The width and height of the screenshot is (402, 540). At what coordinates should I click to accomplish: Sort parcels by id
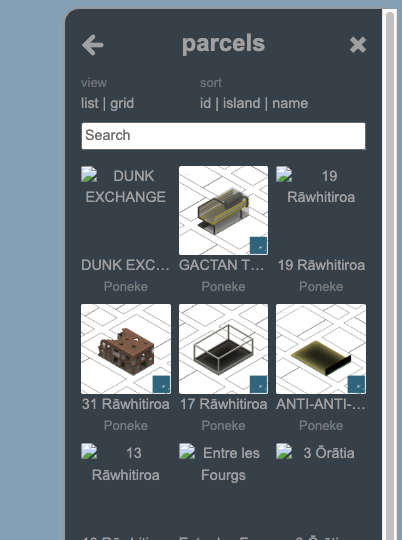coord(205,103)
